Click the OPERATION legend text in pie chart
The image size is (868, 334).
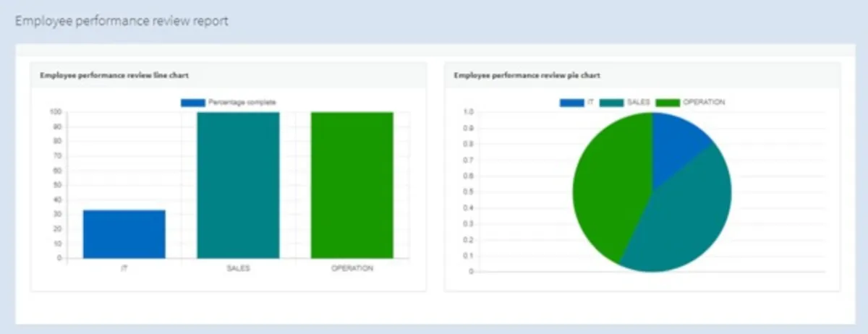pyautogui.click(x=704, y=103)
